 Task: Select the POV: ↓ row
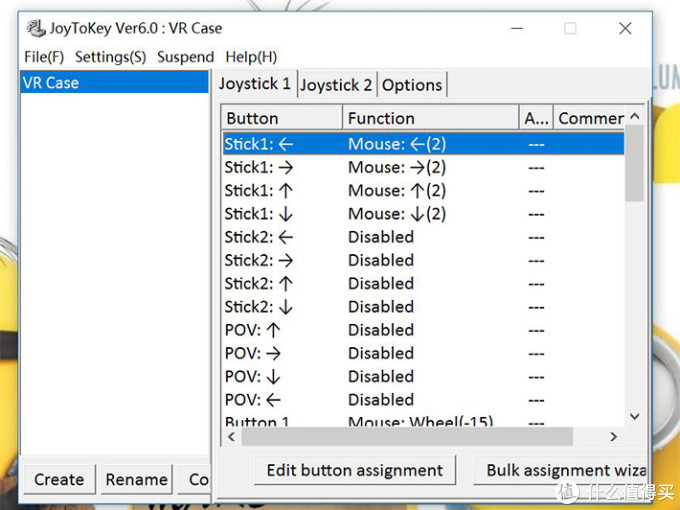423,376
